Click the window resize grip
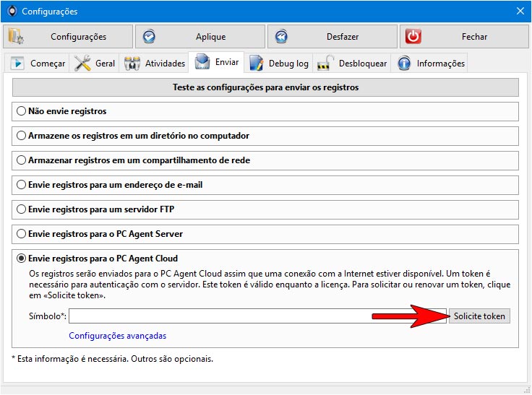The height and width of the screenshot is (395, 532). click(527, 390)
